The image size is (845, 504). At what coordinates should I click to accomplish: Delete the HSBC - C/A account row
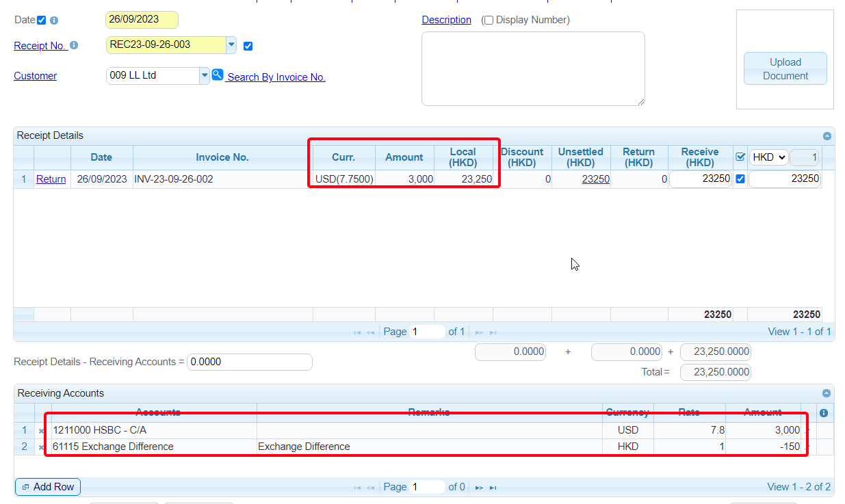pyautogui.click(x=42, y=431)
